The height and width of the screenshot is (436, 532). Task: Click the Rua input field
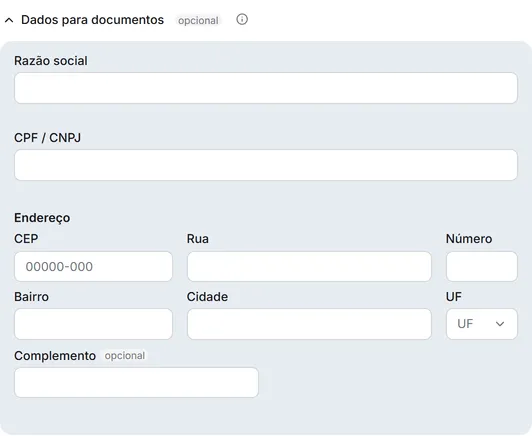309,266
